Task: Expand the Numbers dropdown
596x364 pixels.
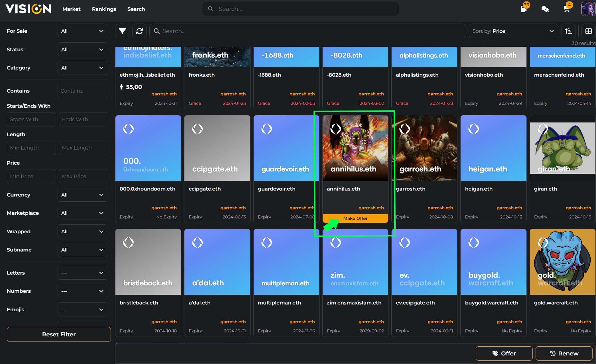Action: (83, 291)
